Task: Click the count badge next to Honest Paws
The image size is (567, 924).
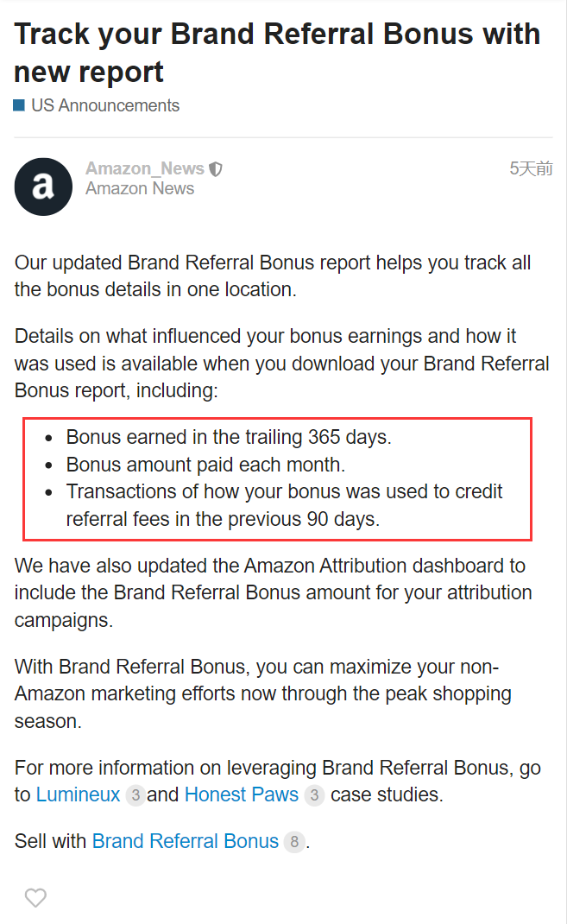Action: (x=314, y=795)
